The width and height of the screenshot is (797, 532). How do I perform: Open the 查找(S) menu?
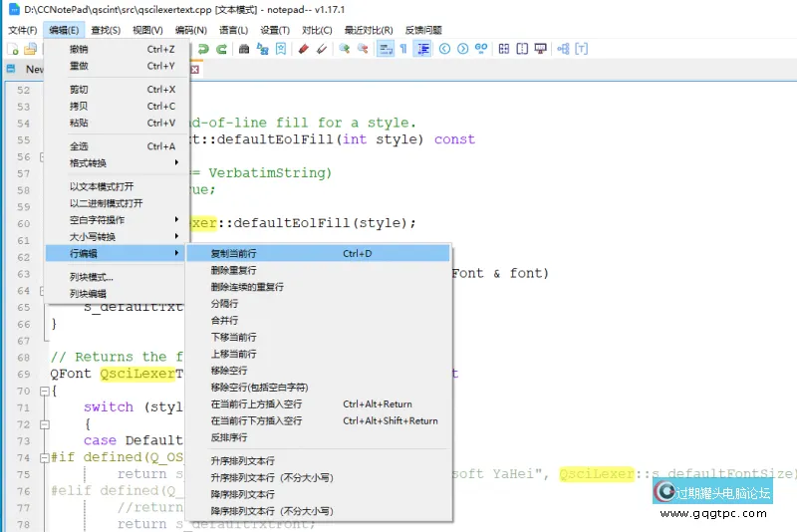tap(106, 31)
